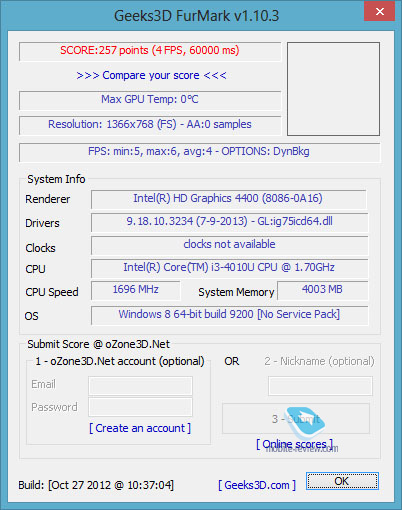
Task: Click the Drivers label
Action: click(42, 223)
